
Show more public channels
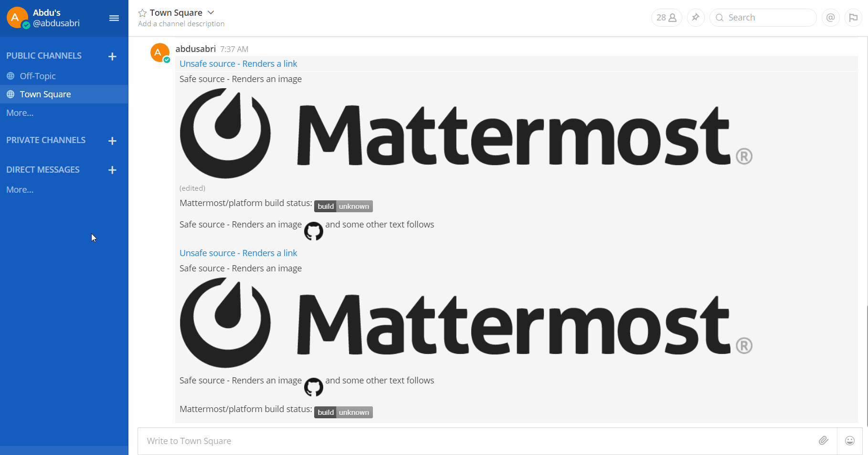point(20,113)
